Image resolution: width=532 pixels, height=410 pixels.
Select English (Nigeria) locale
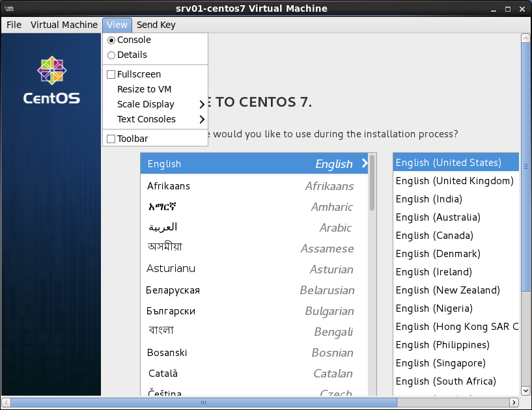456,308
